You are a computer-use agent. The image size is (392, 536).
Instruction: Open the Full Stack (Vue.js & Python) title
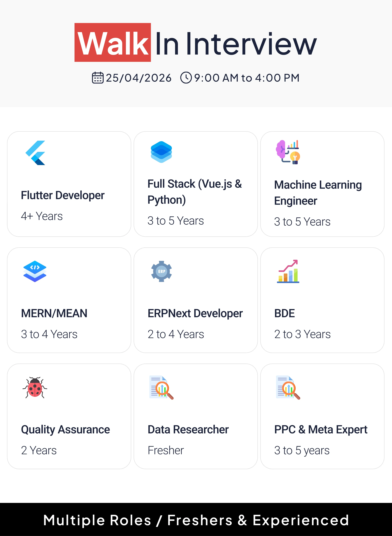pyautogui.click(x=195, y=192)
